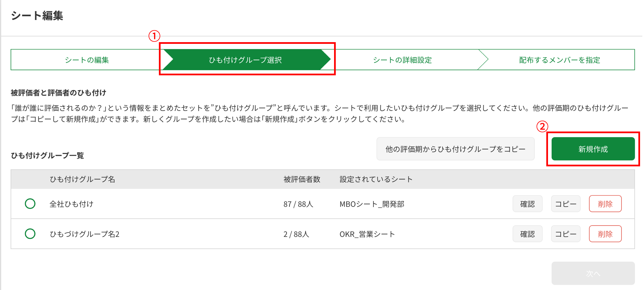This screenshot has height=290, width=644.
Task: Select the ひも付けグループ選択 step
Action: tap(245, 60)
